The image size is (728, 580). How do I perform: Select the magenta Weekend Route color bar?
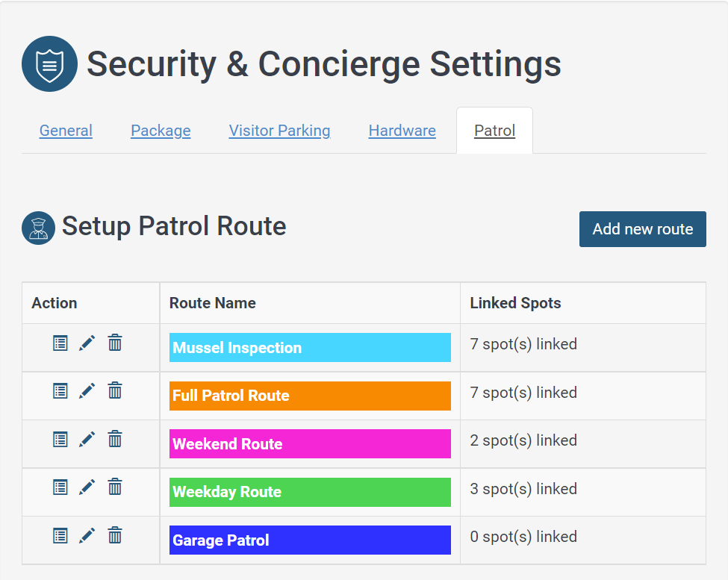(310, 444)
